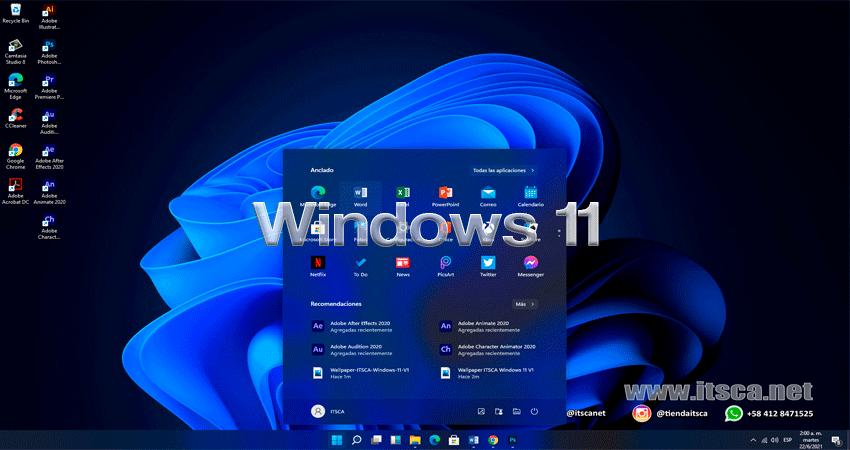The height and width of the screenshot is (450, 850).
Task: Show hidden system tray icons chevron
Action: pyautogui.click(x=753, y=439)
